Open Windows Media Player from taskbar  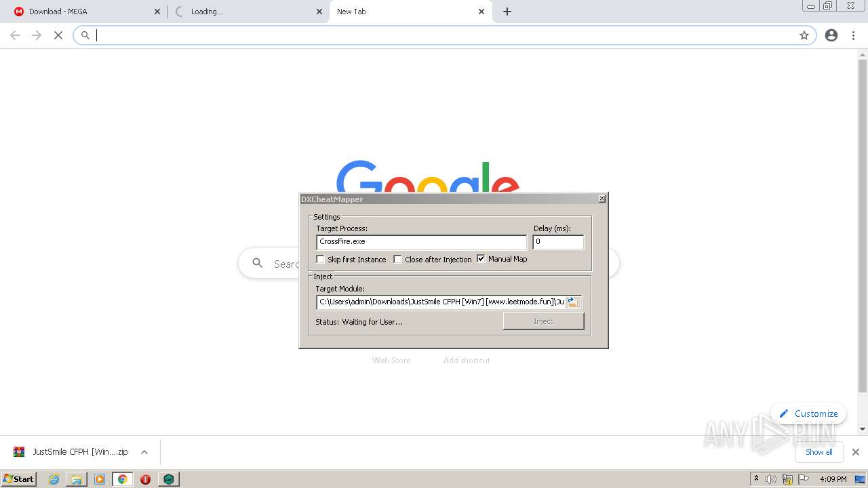pyautogui.click(x=100, y=479)
